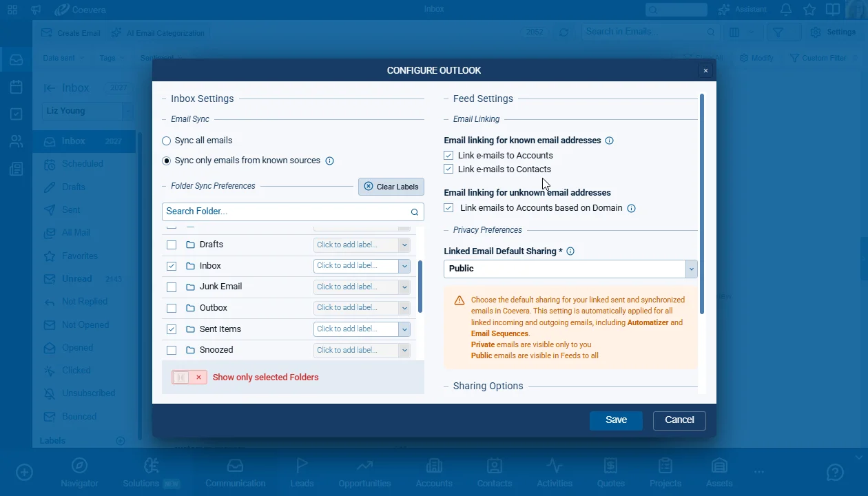
Task: Open the news feed icon in left sidebar
Action: (x=16, y=169)
